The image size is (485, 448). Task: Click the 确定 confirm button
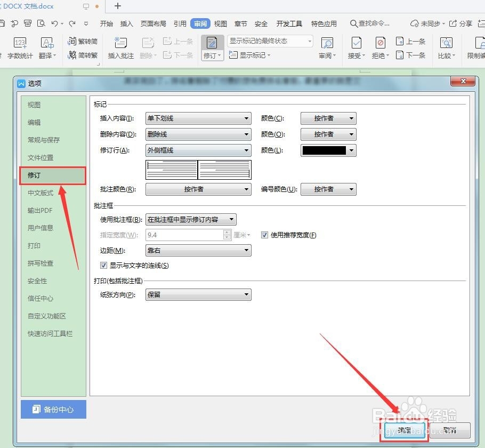403,430
